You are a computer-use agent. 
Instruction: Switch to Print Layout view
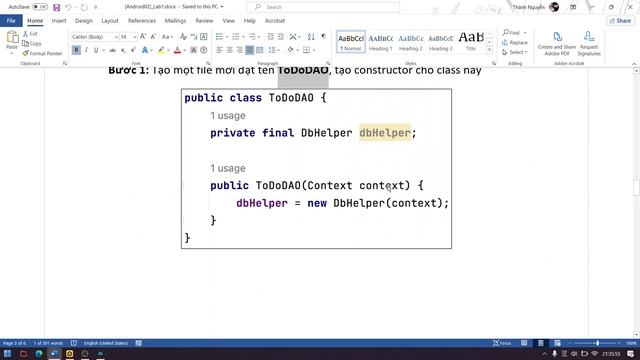(540, 343)
